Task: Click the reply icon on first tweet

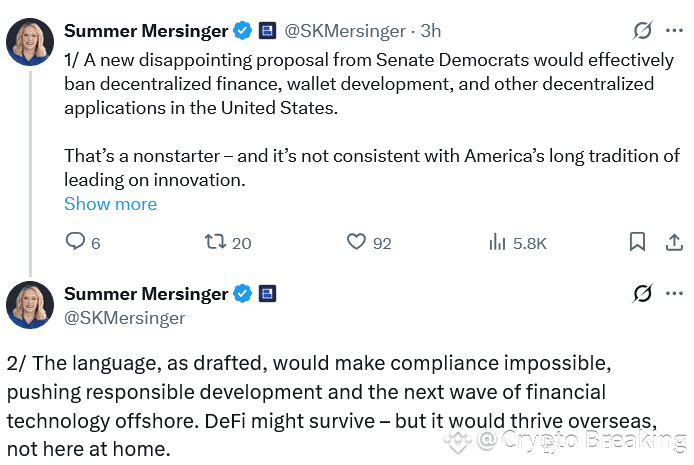Action: (x=76, y=242)
